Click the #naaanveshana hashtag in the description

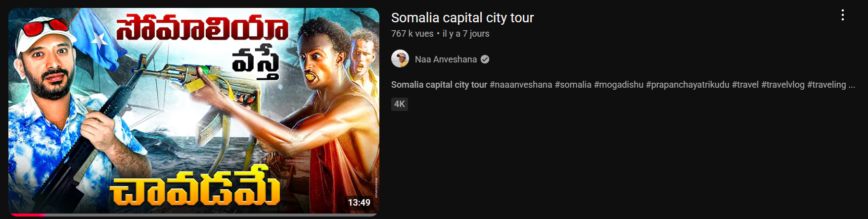click(521, 85)
